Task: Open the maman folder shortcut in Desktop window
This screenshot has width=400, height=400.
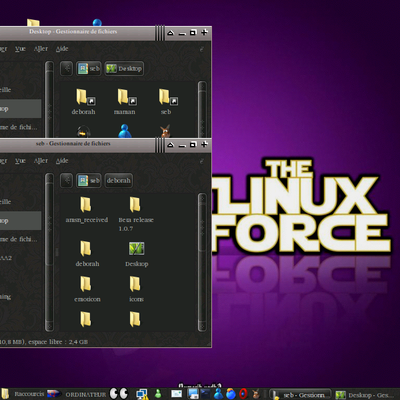Action: click(x=125, y=102)
